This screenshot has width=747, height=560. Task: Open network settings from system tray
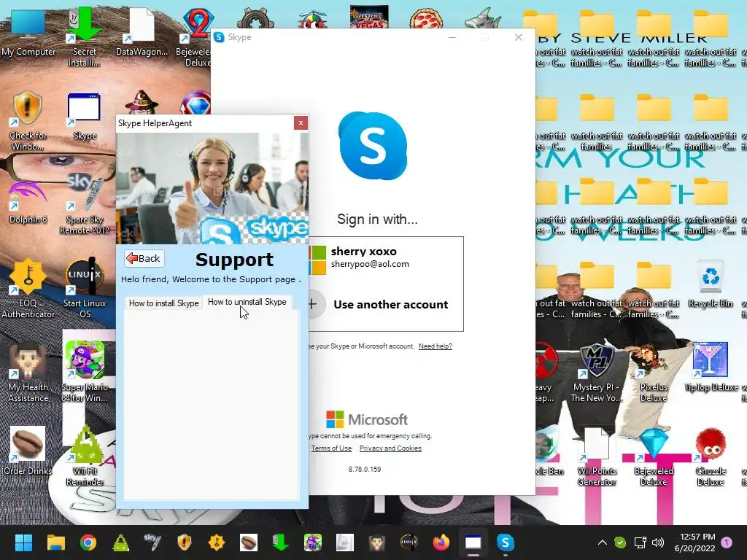tap(640, 542)
